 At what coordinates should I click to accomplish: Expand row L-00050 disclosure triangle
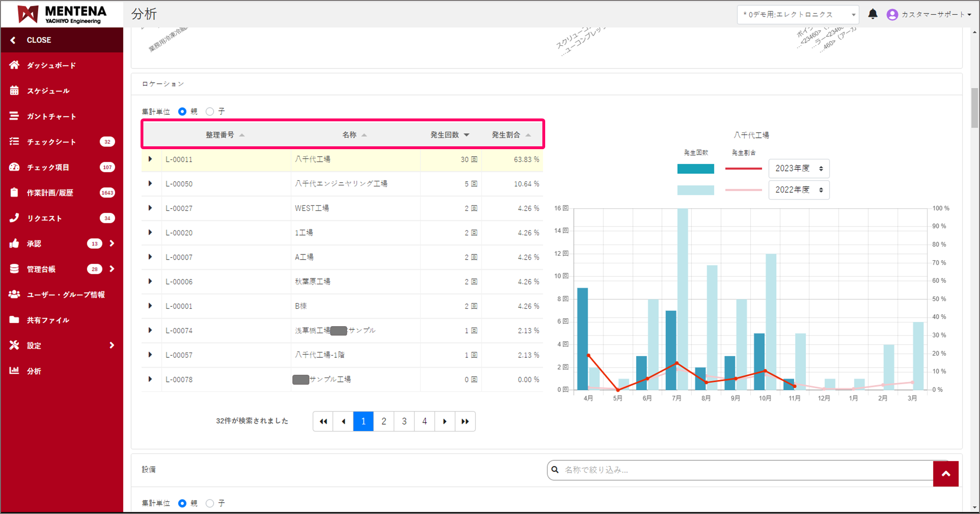(x=150, y=184)
